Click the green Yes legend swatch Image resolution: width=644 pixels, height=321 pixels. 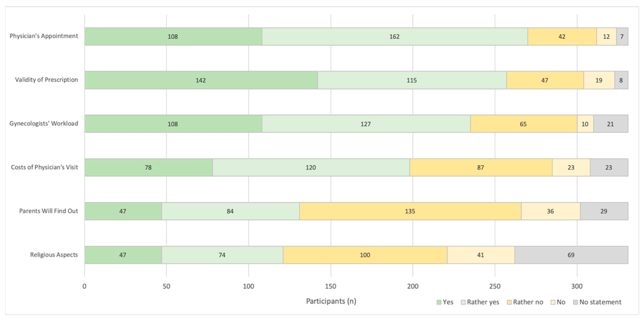tap(439, 302)
